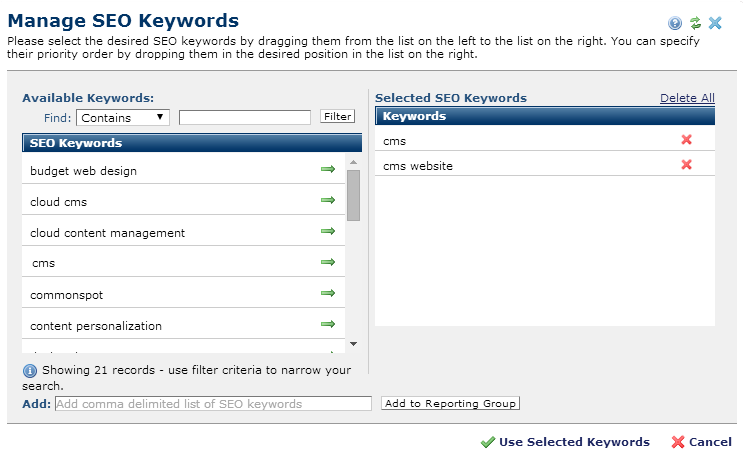Cancel the keyword dialog
The height and width of the screenshot is (456, 743).
(x=701, y=442)
